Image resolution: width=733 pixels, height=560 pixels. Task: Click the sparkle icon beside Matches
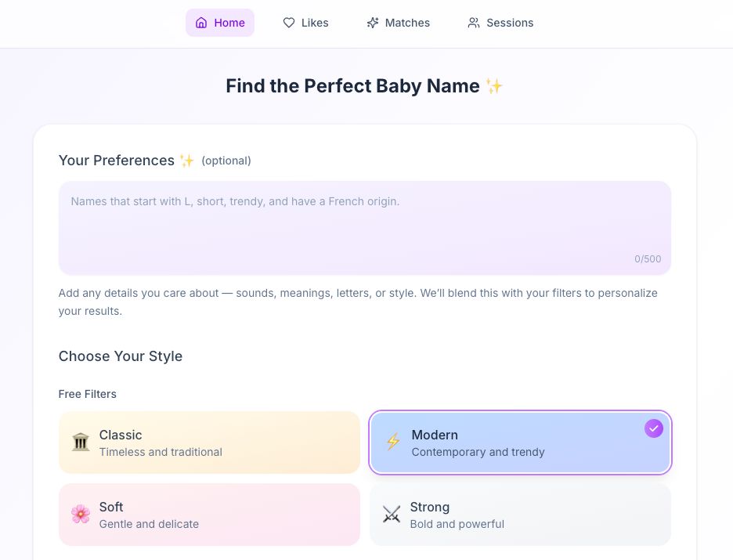(x=373, y=23)
